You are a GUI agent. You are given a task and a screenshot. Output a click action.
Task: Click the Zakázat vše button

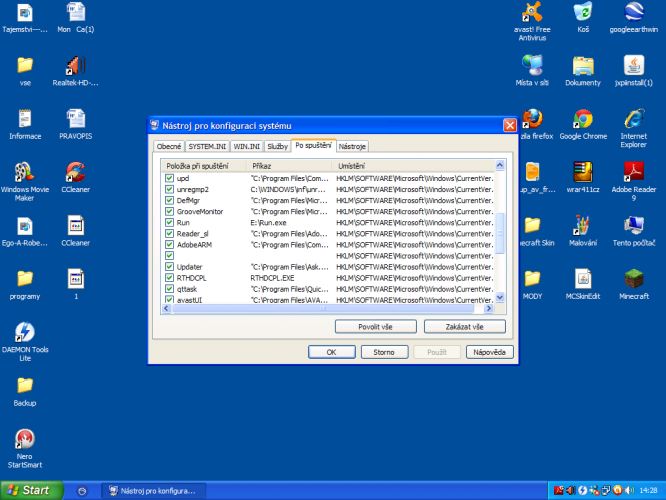pos(464,327)
